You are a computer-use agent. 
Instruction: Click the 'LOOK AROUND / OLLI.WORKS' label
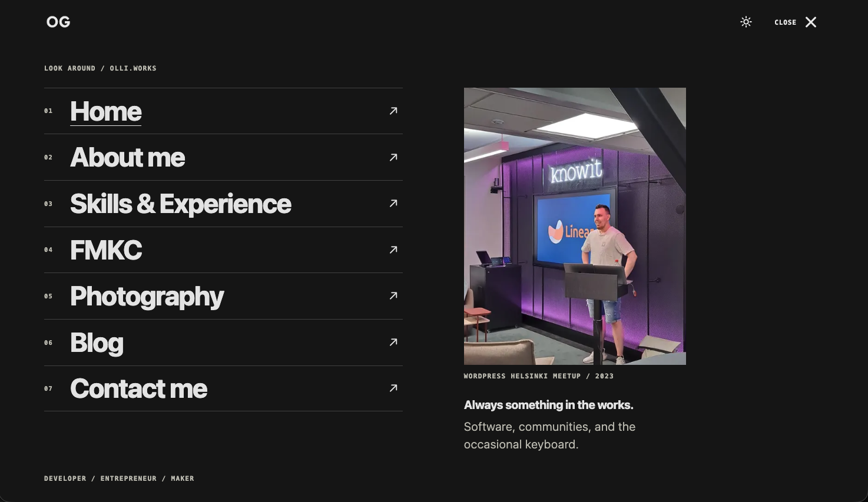click(100, 68)
